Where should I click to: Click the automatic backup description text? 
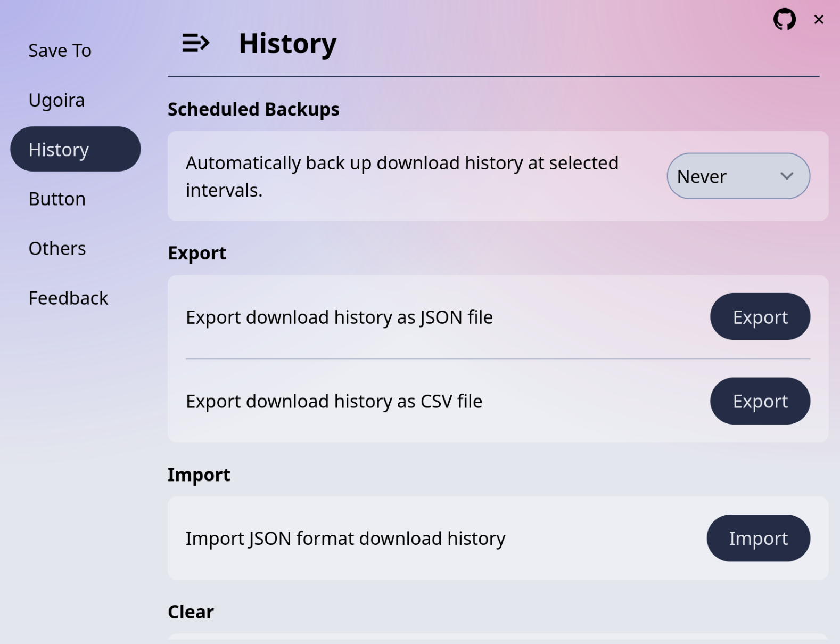coord(402,176)
